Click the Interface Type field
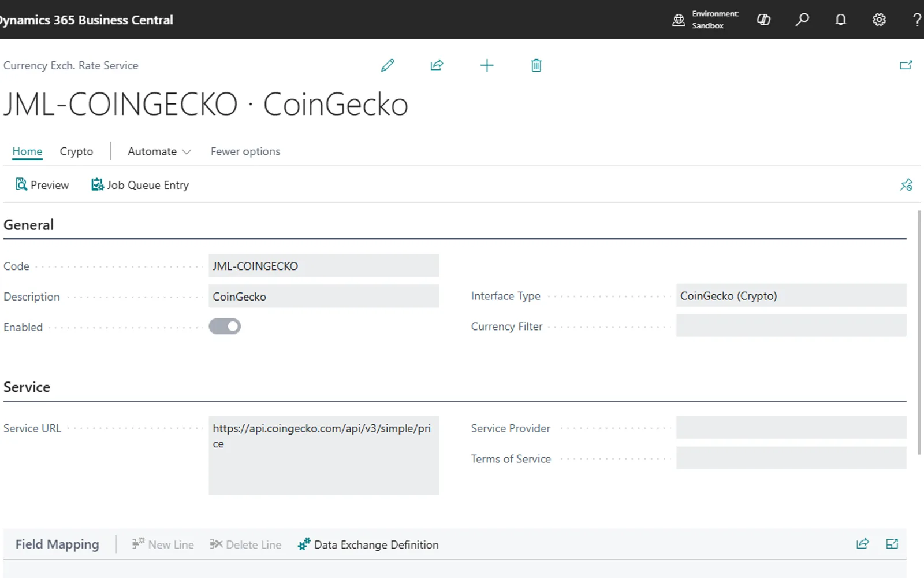Screen dimensions: 924x578 tap(791, 296)
